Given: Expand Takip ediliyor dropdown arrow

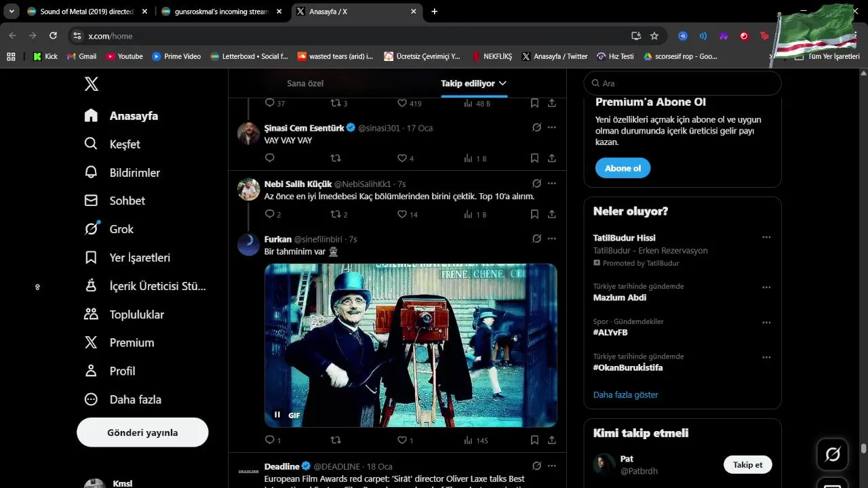Looking at the screenshot, I should pos(502,83).
